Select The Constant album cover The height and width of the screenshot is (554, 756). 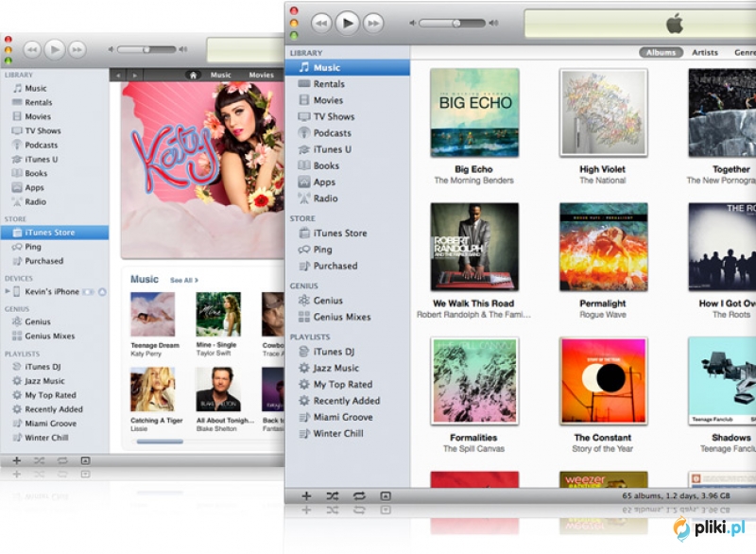click(603, 381)
